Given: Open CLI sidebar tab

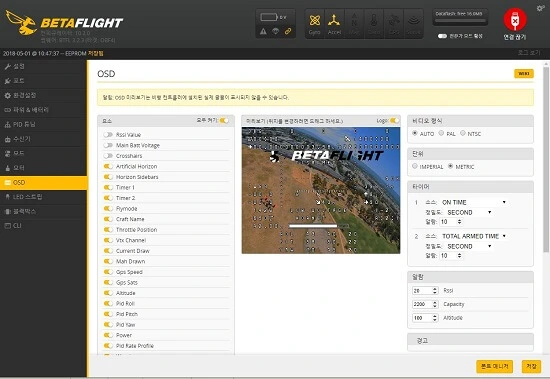Looking at the screenshot, I should [x=43, y=226].
